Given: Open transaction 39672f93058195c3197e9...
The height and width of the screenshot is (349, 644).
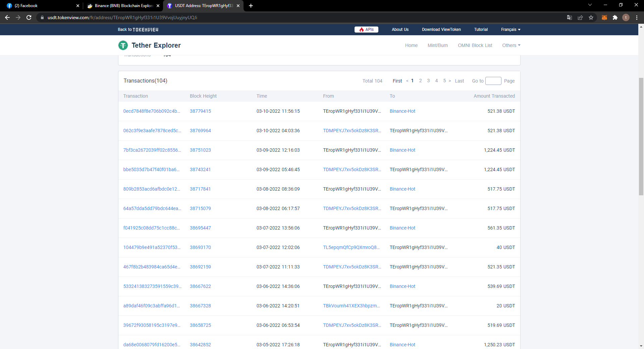Looking at the screenshot, I should [152, 325].
